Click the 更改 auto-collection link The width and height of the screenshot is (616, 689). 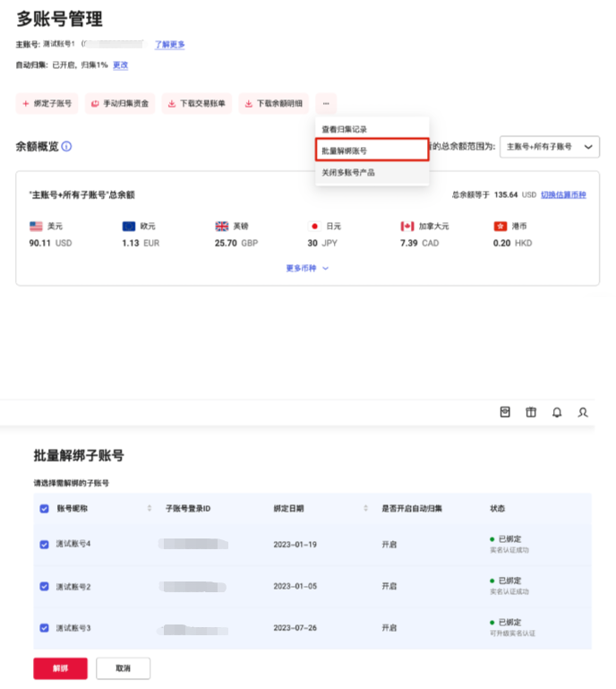pos(120,65)
